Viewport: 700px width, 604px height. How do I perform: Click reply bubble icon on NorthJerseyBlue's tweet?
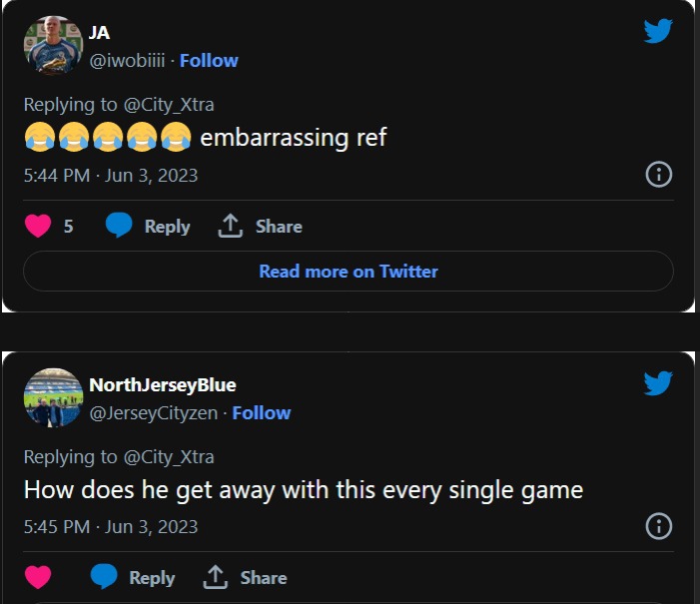tap(105, 578)
